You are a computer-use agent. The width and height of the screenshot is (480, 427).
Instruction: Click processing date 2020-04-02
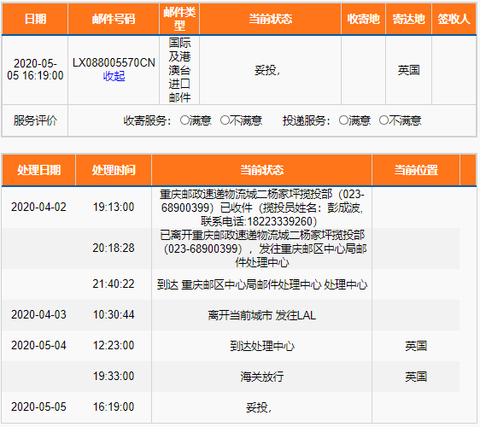[39, 207]
